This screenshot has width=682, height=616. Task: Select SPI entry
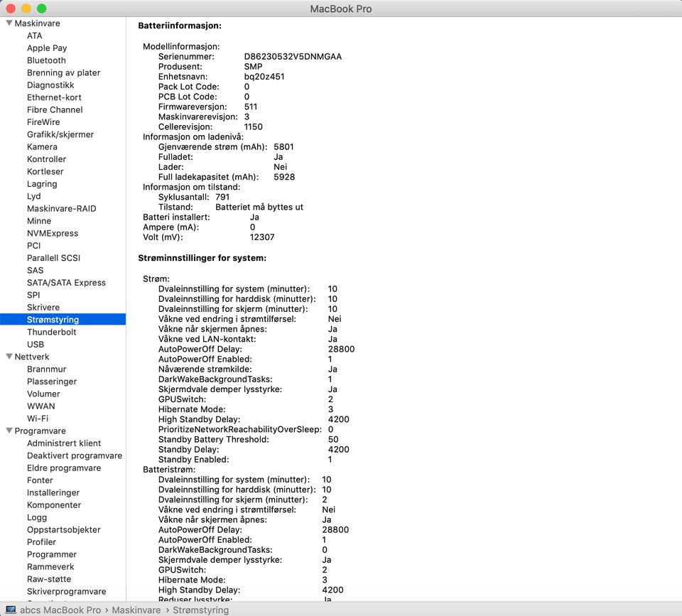(x=33, y=295)
